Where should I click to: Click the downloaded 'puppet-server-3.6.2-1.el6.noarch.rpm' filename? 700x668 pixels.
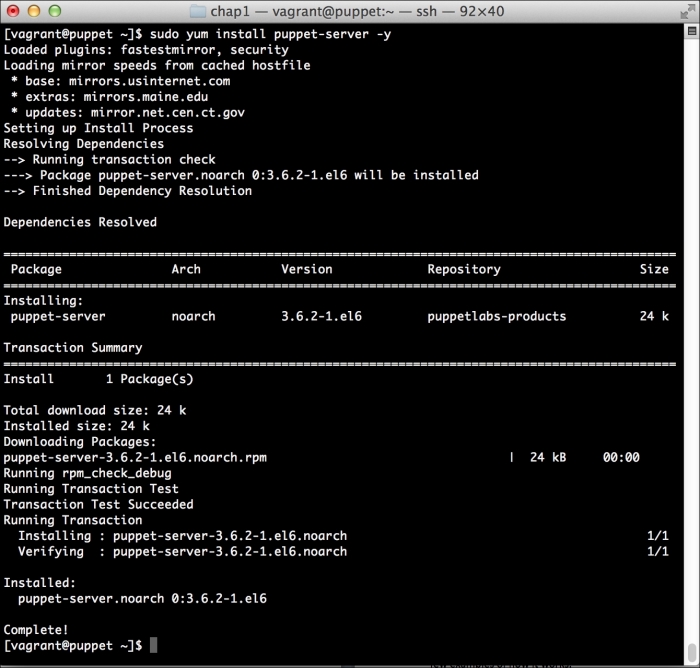pyautogui.click(x=135, y=457)
